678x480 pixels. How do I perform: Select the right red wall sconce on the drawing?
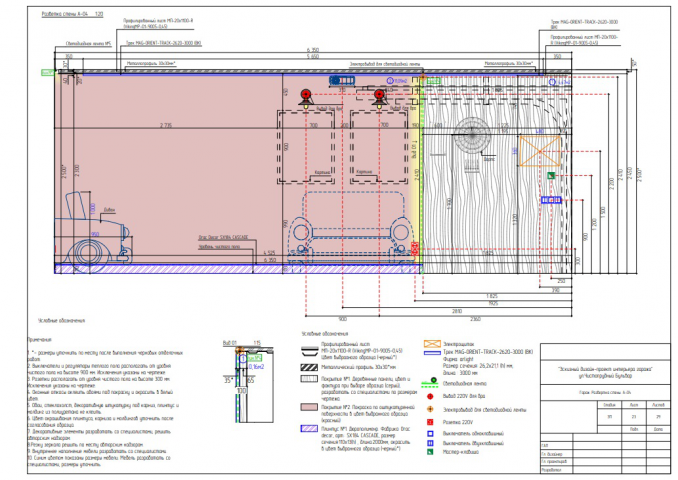click(379, 98)
